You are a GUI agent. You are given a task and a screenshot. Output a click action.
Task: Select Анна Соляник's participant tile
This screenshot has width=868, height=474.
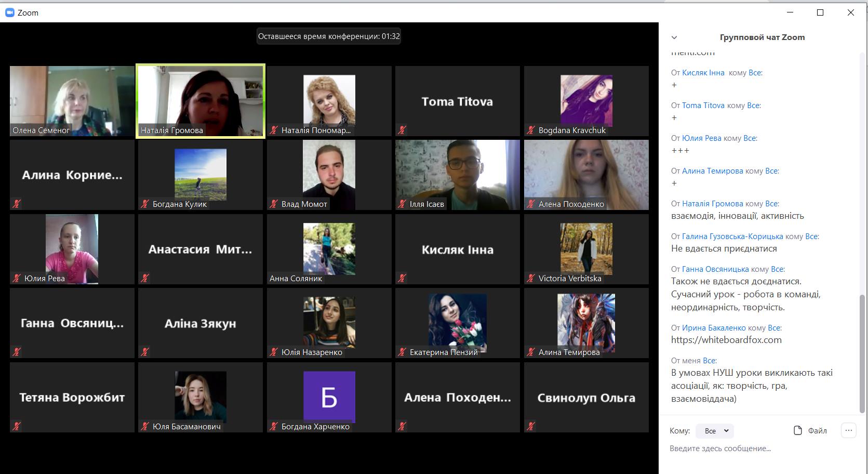pos(329,249)
